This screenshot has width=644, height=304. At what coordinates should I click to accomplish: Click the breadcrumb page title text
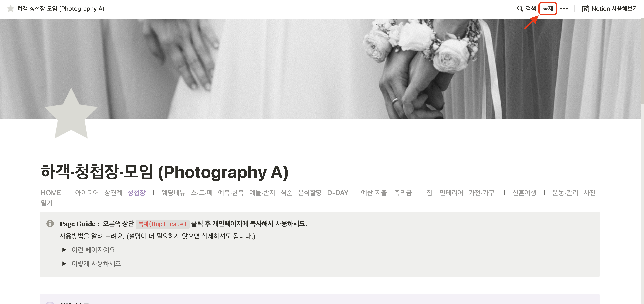pos(61,9)
